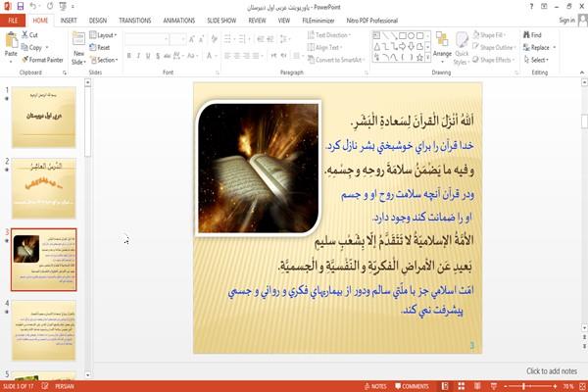Open the Align Text dropdown
This screenshot has width=588, height=392.
[324, 47]
